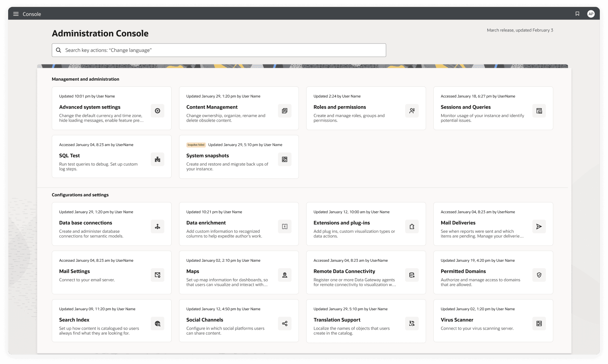The height and width of the screenshot is (364, 608).
Task: Click the Data enrichment icon
Action: 285,226
